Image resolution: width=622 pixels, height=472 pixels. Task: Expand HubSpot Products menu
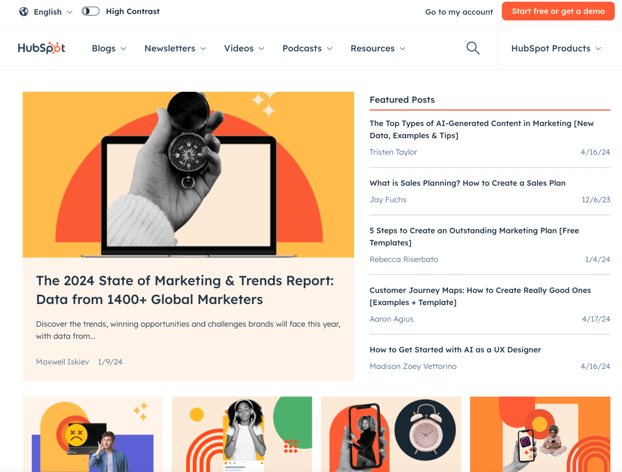(x=556, y=48)
